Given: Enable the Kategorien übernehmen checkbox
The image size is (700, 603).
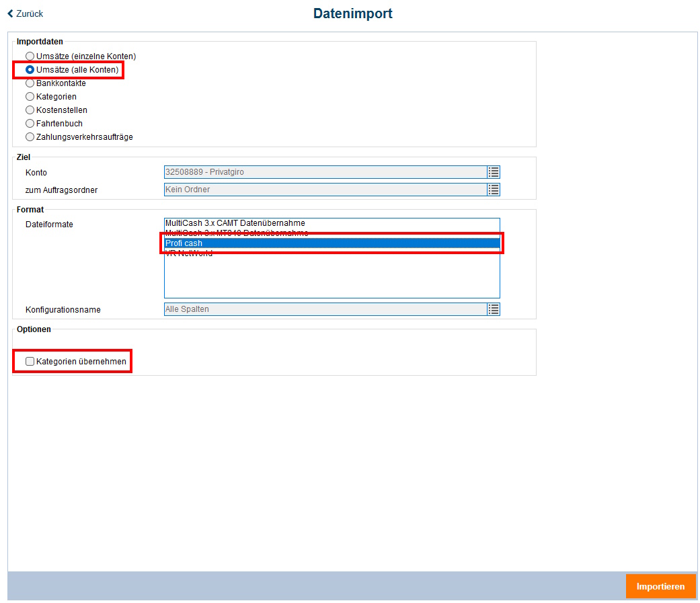Looking at the screenshot, I should pos(30,361).
